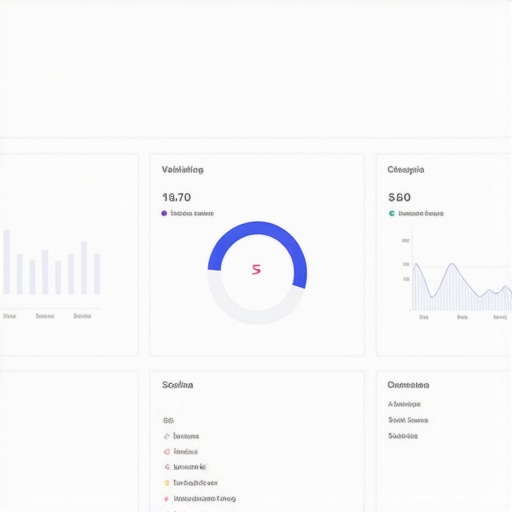The image size is (512, 512).
Task: Open the two-word line in the bottom-right card
Action: [408, 420]
